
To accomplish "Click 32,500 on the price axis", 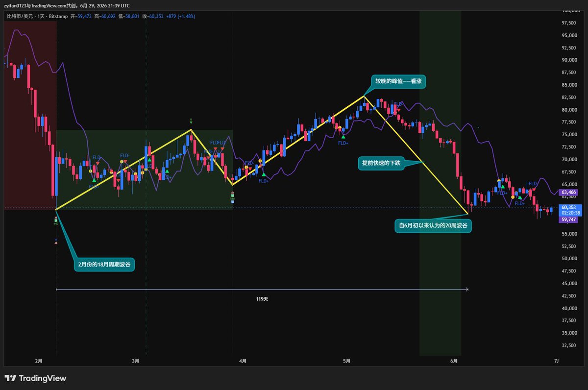I will (x=568, y=345).
